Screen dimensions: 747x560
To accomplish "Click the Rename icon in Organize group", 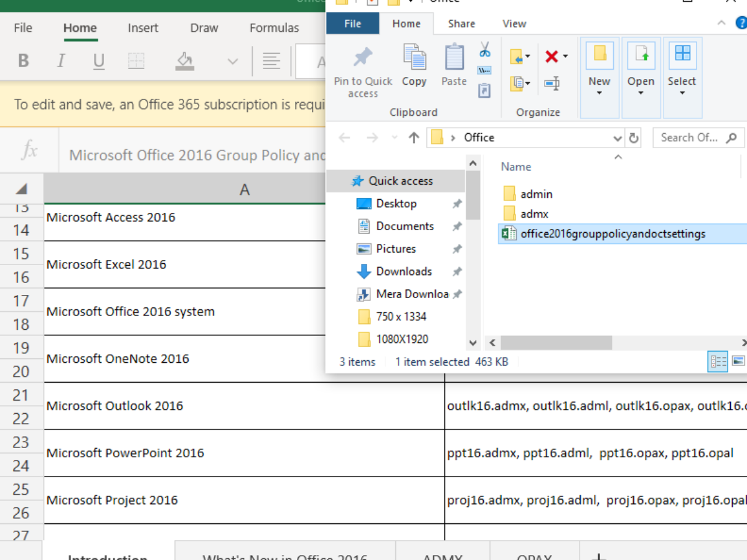I will pos(552,83).
